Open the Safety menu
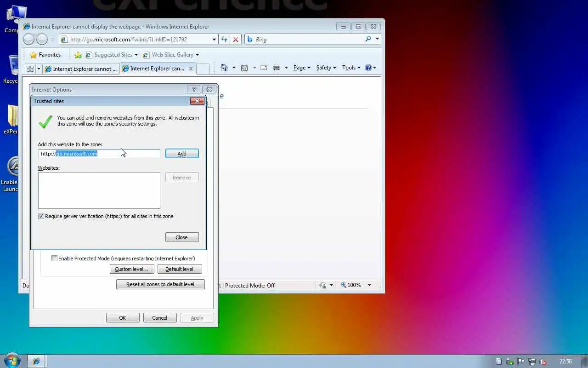Image resolution: width=588 pixels, height=368 pixels. point(326,68)
